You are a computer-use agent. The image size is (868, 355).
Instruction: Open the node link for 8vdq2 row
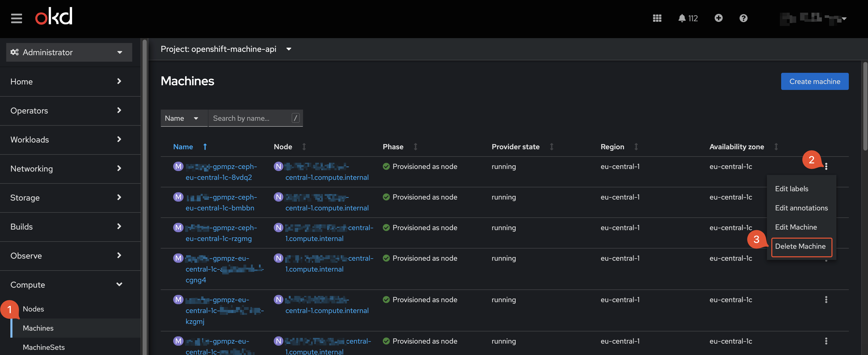point(327,172)
